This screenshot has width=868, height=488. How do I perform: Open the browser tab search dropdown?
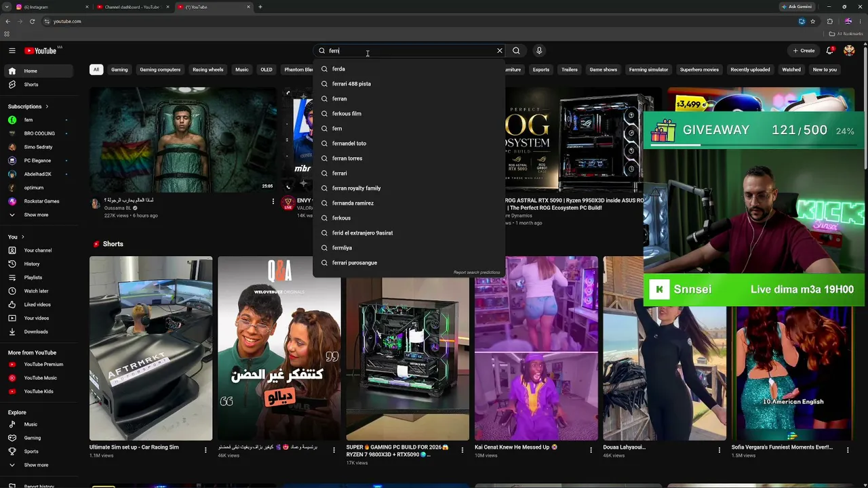tap(7, 7)
